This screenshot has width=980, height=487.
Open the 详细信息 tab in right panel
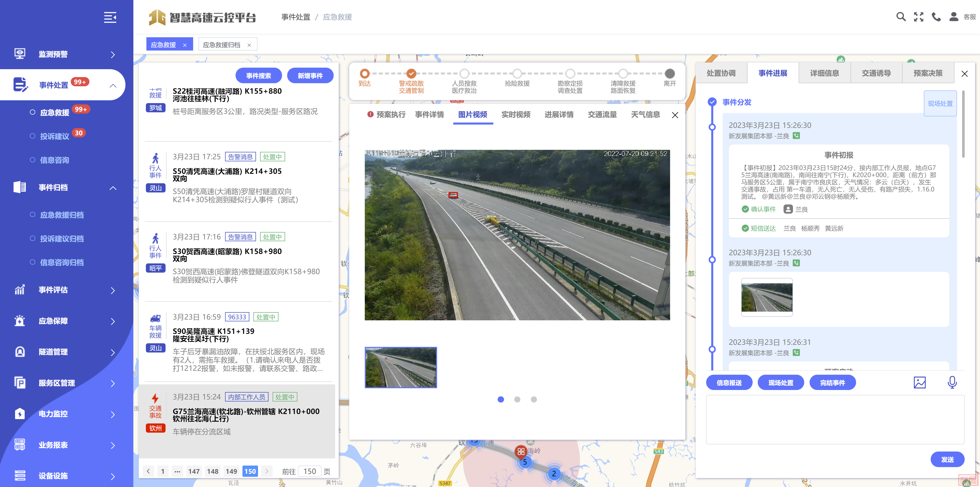[x=824, y=73]
